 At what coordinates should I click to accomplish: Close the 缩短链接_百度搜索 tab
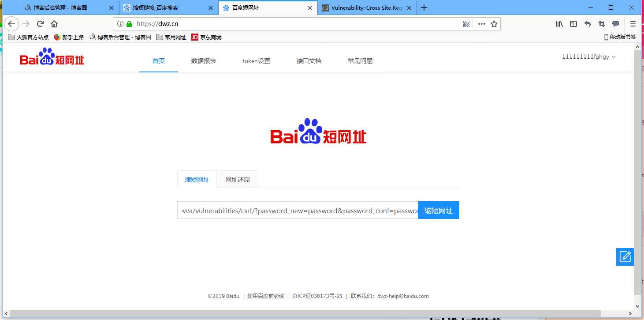(x=211, y=8)
